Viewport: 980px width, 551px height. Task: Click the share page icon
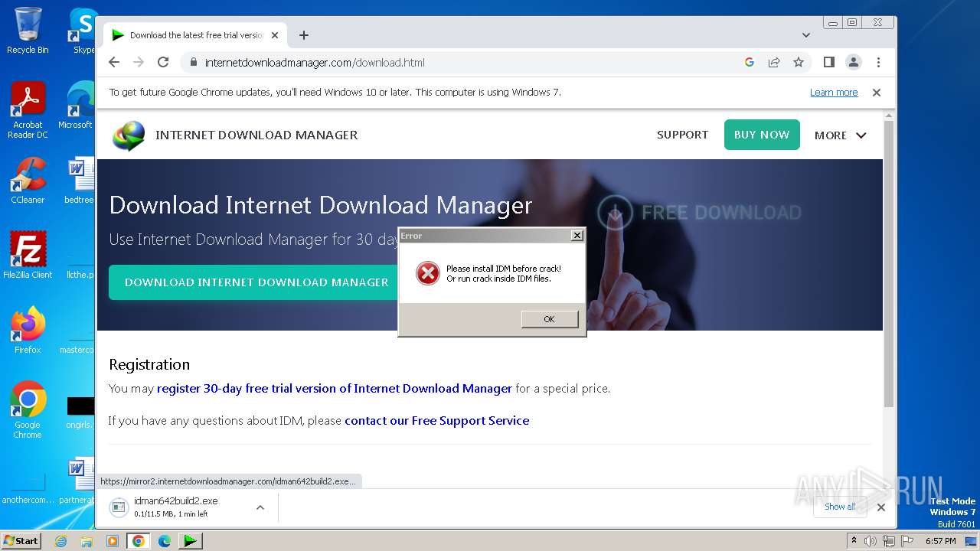coord(774,62)
